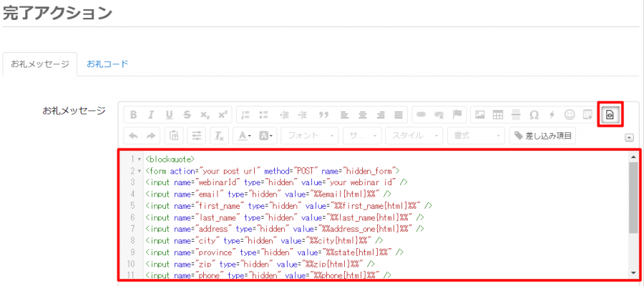The image size is (644, 286).
Task: Open the サ... size dropdown
Action: pos(363,136)
